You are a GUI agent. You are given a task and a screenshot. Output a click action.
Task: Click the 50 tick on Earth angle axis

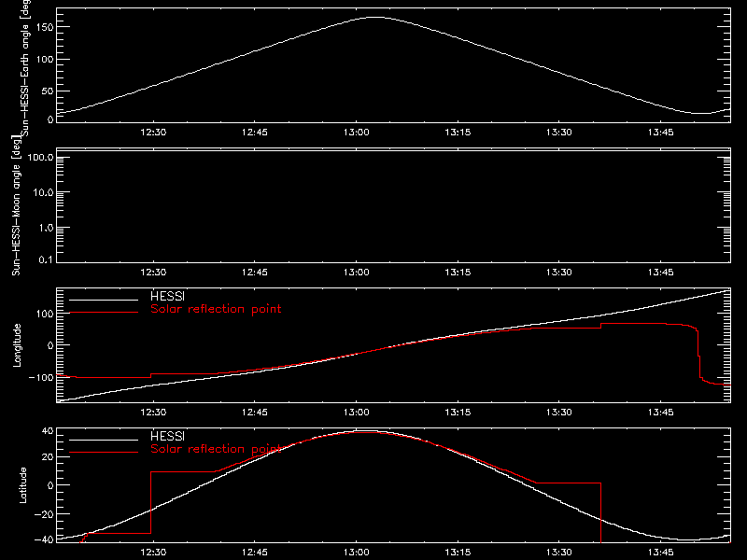(x=48, y=91)
